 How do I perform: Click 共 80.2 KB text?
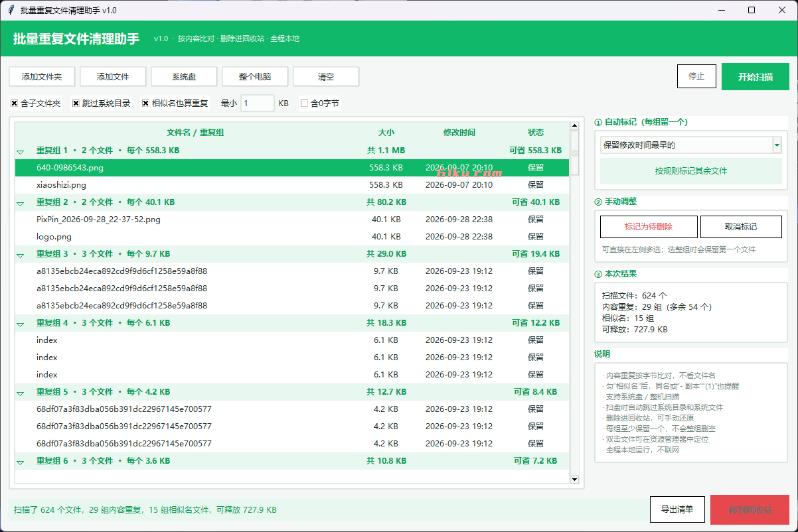(x=386, y=202)
